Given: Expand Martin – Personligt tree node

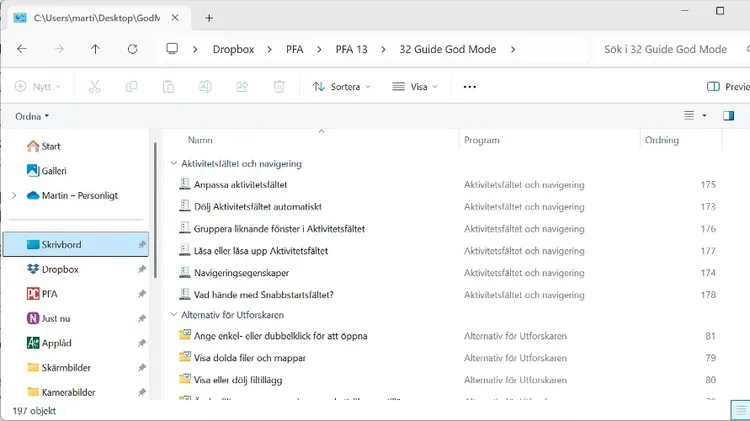Looking at the screenshot, I should click(x=13, y=195).
